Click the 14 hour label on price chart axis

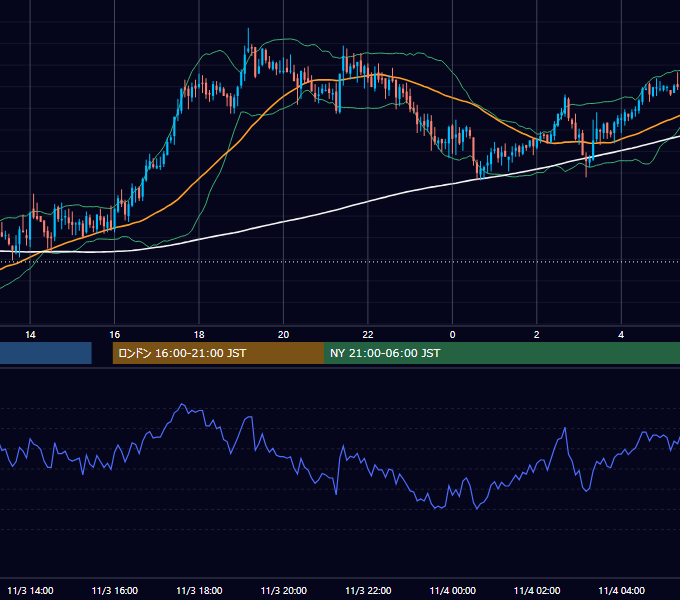click(x=30, y=335)
